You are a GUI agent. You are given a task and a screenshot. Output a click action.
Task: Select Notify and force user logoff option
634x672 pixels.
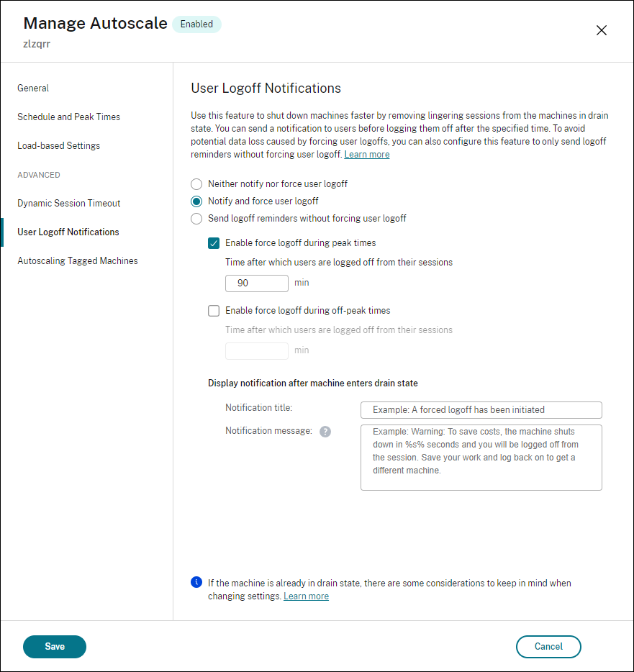tap(196, 201)
